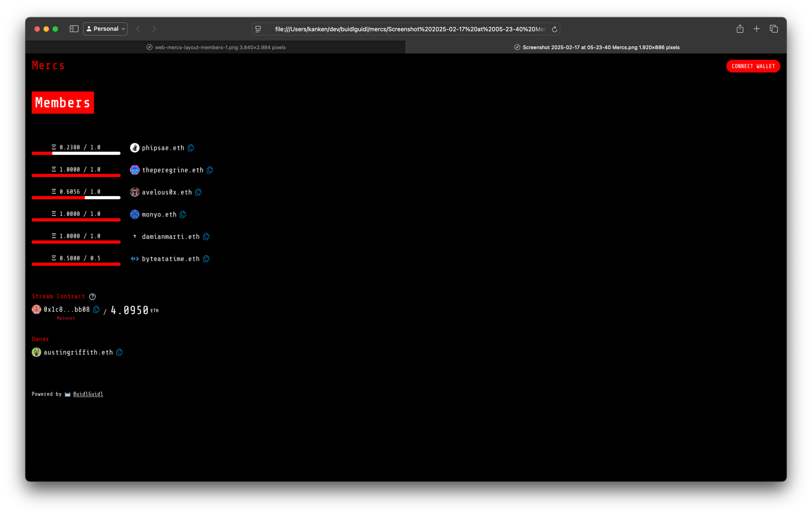
Task: Click the CONNECT WALLET button
Action: coord(753,66)
